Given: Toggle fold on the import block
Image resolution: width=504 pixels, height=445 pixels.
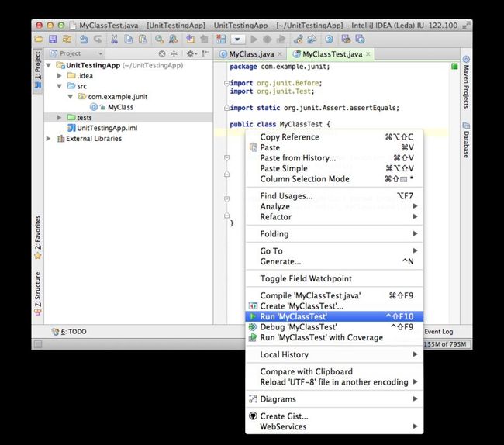Looking at the screenshot, I should [226, 83].
